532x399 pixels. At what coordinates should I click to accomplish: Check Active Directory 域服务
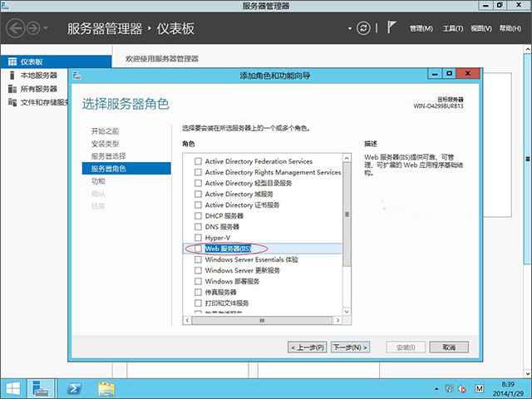[198, 194]
